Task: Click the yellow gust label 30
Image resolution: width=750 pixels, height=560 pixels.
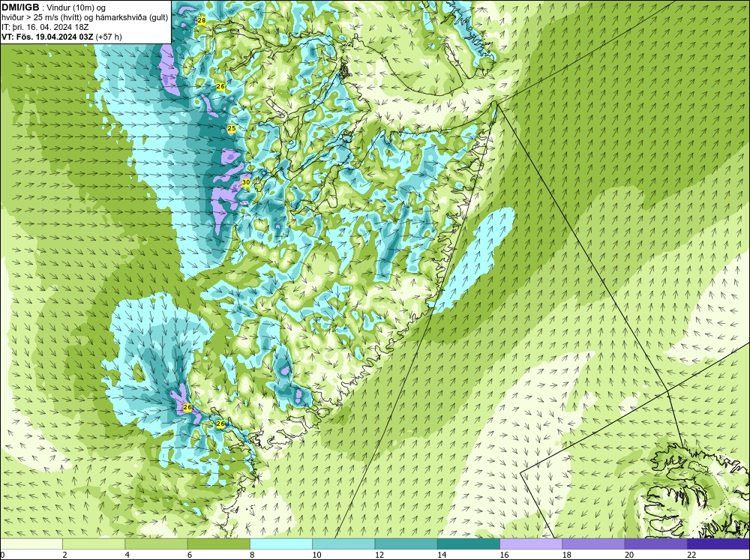Action: [x=246, y=182]
